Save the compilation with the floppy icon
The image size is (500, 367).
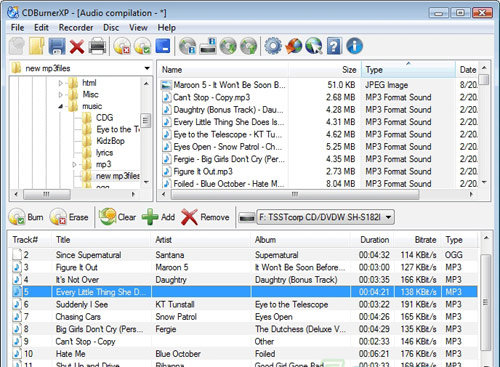pos(57,46)
